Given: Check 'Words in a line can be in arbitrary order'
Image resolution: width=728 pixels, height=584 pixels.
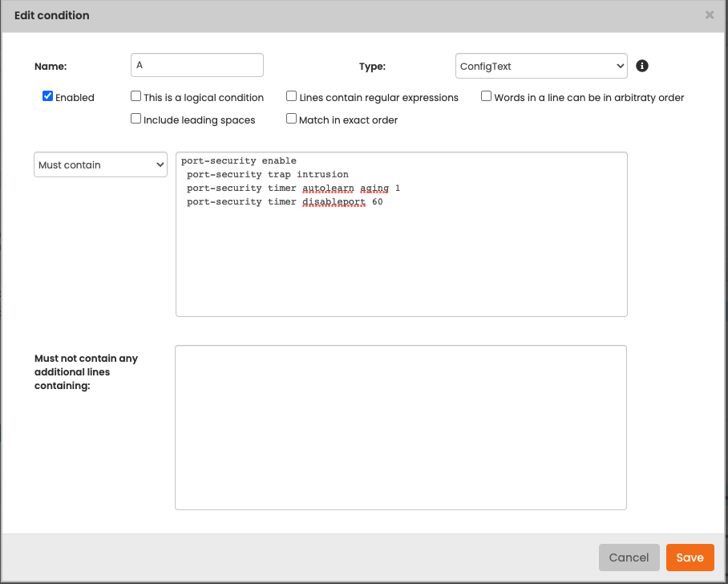Looking at the screenshot, I should pyautogui.click(x=487, y=96).
